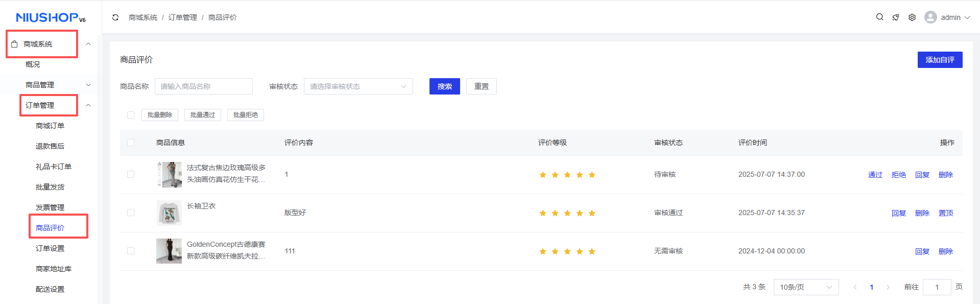The width and height of the screenshot is (980, 304).
Task: Select the checkbox for the GoldenConcept product row
Action: 131,251
